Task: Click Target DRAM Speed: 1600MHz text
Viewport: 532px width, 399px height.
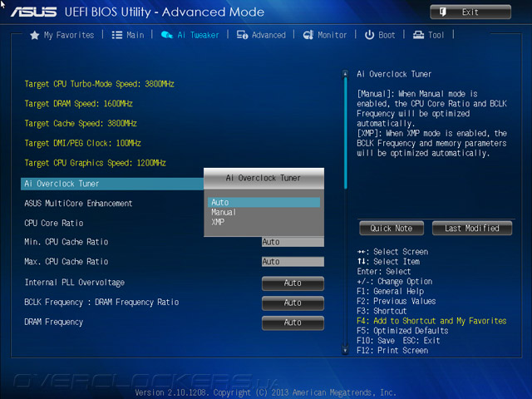Action: coord(78,104)
